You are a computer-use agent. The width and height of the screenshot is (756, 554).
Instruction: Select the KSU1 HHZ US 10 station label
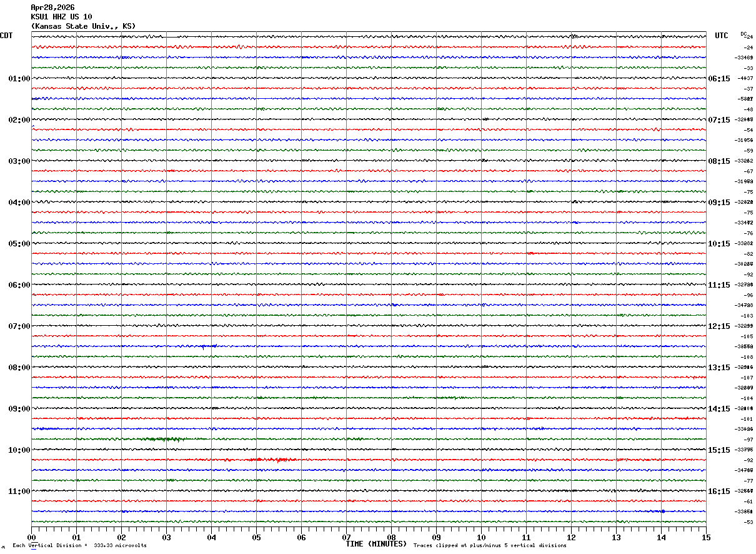(61, 17)
